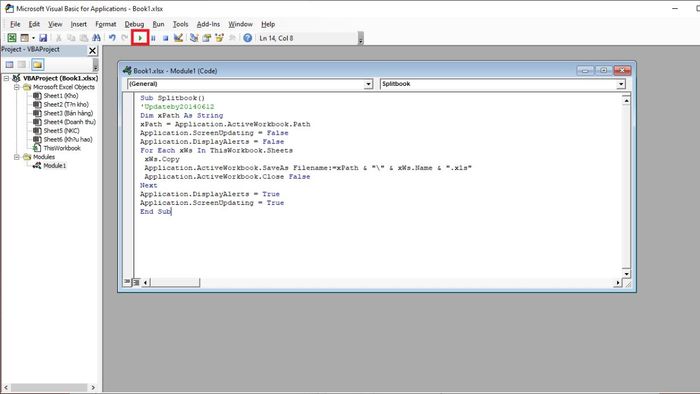Collapse the Microsoft Excel Objects folder
The width and height of the screenshot is (700, 394).
point(17,87)
